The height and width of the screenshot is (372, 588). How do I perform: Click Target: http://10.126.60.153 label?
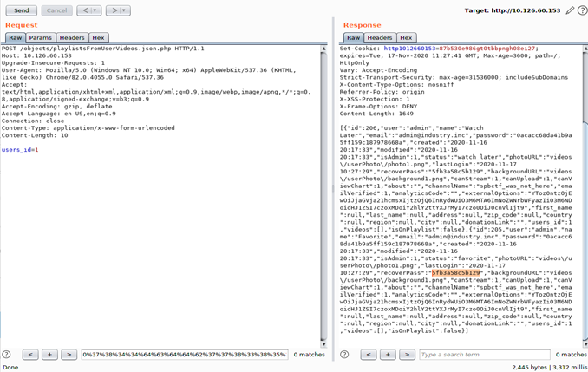click(x=513, y=10)
